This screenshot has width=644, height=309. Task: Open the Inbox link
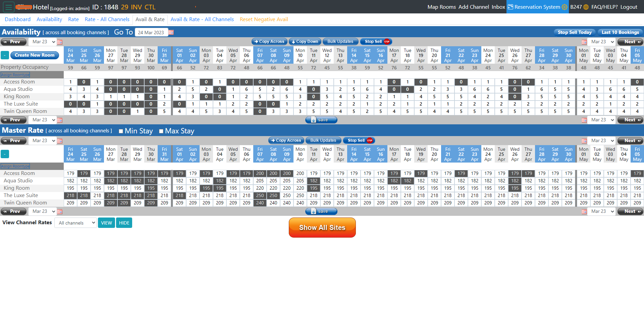click(498, 7)
